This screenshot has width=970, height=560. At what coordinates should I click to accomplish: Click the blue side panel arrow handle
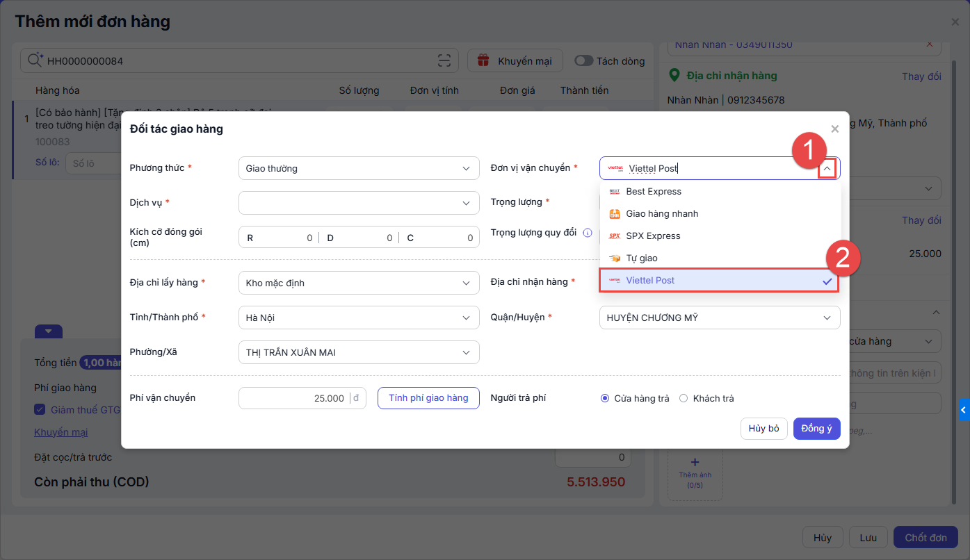click(x=963, y=411)
